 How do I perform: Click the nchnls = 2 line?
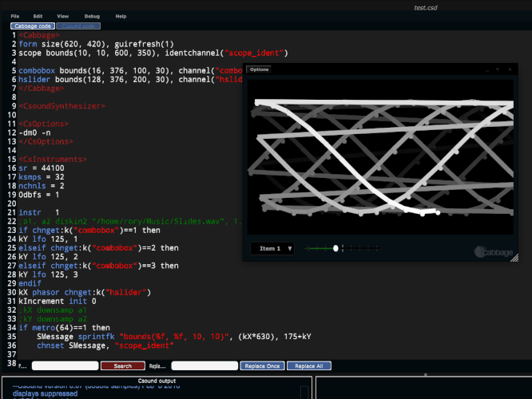pyautogui.click(x=42, y=186)
